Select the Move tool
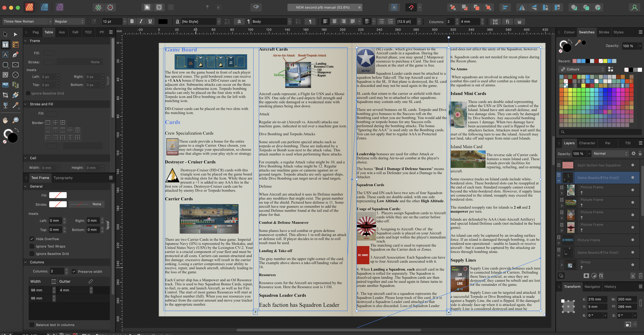Screen dimensions: 644x335 click(x=5, y=34)
